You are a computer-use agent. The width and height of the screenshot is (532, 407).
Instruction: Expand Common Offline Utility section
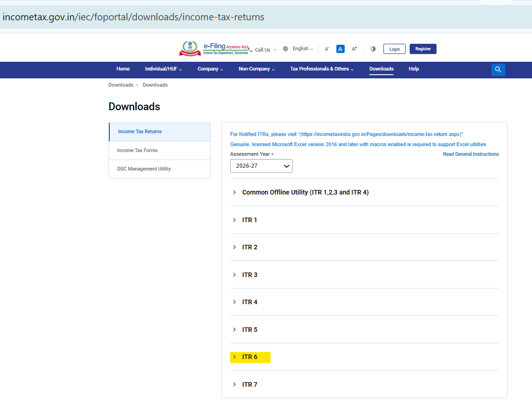(365, 192)
